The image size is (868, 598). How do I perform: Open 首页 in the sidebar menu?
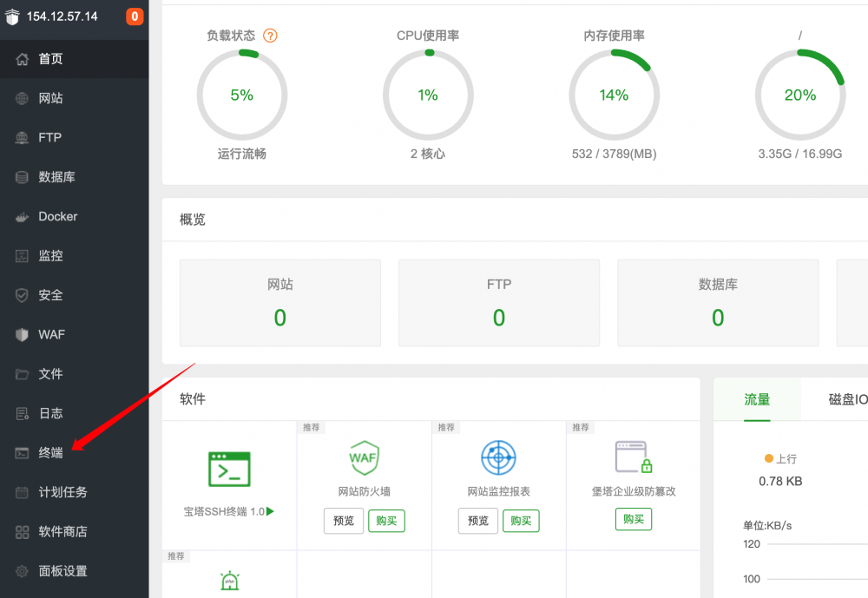coord(50,59)
